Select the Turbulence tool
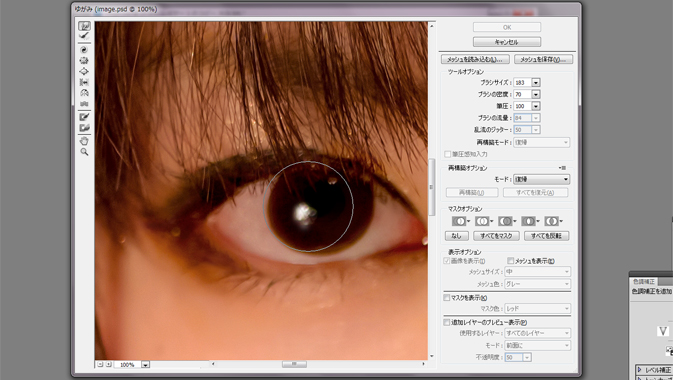Image resolution: width=673 pixels, height=380 pixels. [x=84, y=103]
